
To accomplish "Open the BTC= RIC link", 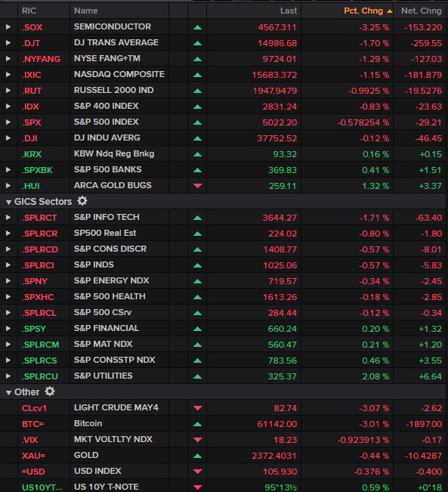I will click(33, 424).
